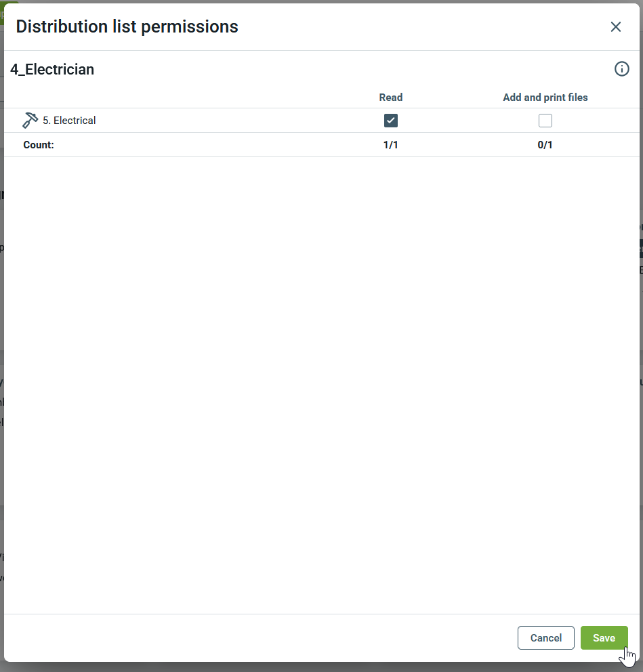The image size is (643, 672).
Task: Click the Read column header
Action: tap(391, 98)
